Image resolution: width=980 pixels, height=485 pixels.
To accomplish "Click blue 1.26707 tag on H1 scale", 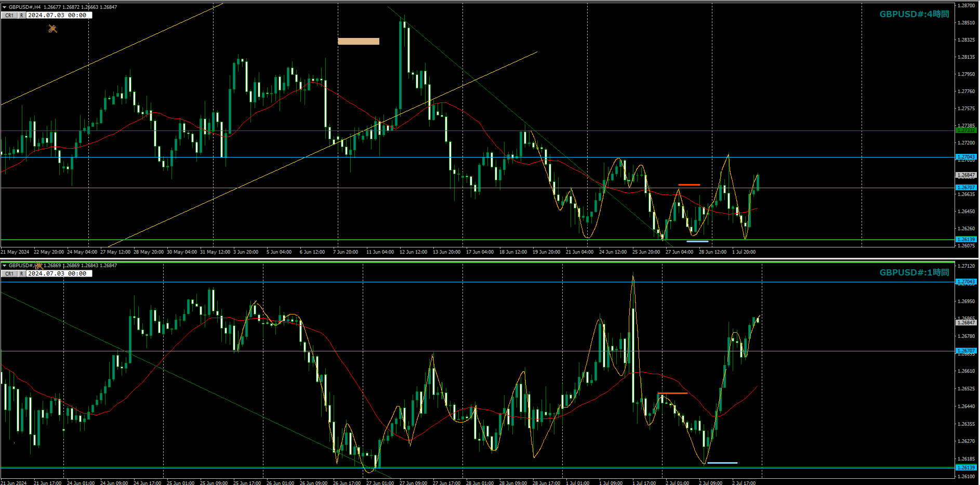I will 966,351.
